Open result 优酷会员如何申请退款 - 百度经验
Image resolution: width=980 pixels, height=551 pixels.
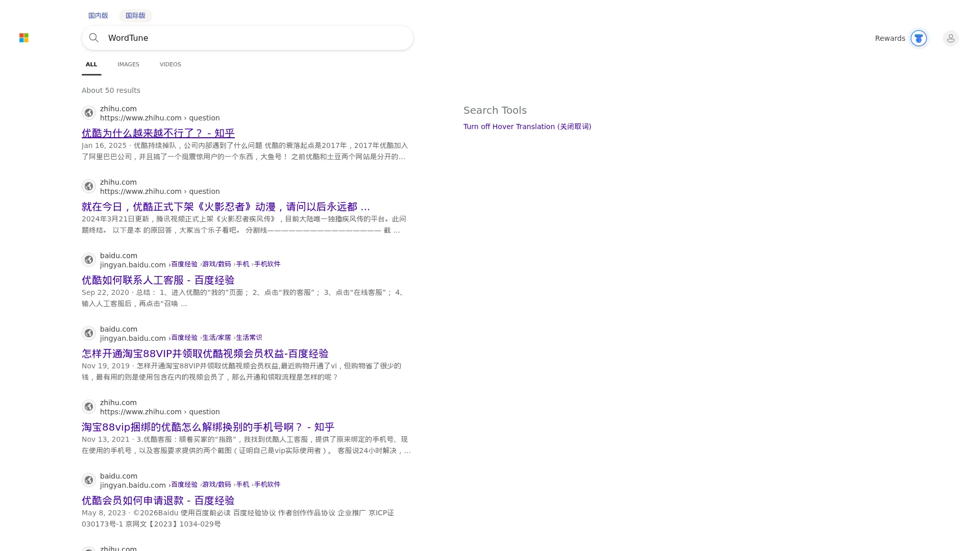pyautogui.click(x=158, y=500)
